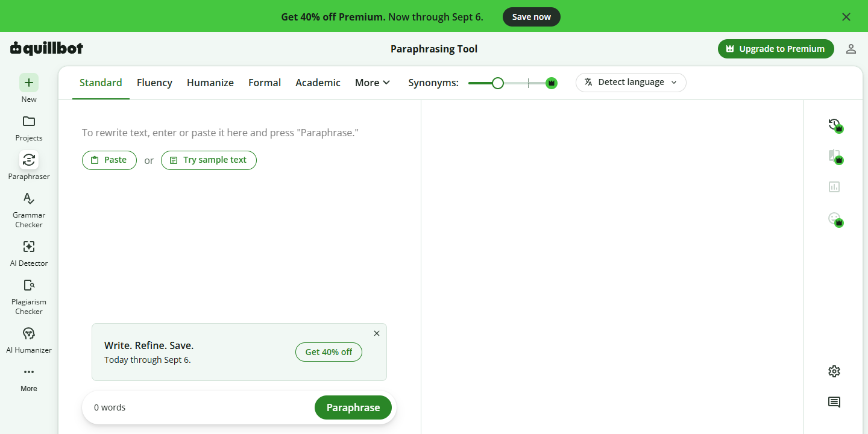Open the Detect language dropdown
868x434 pixels.
[x=631, y=83]
